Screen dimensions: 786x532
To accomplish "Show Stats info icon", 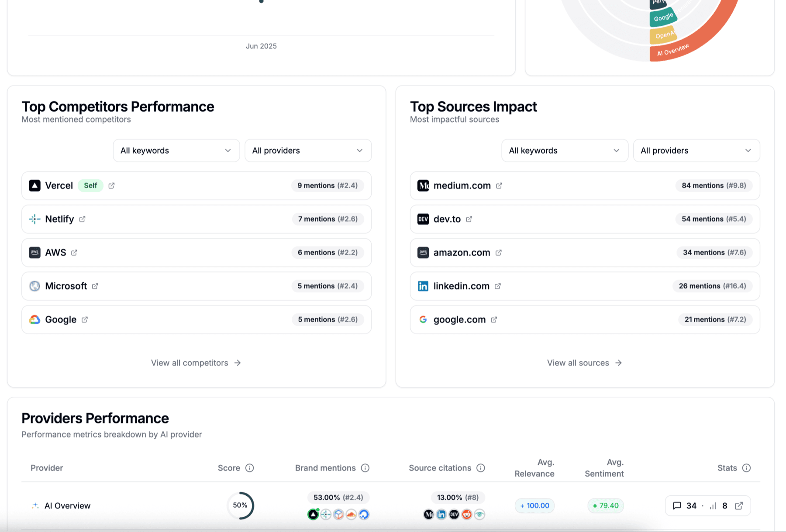I will click(747, 468).
